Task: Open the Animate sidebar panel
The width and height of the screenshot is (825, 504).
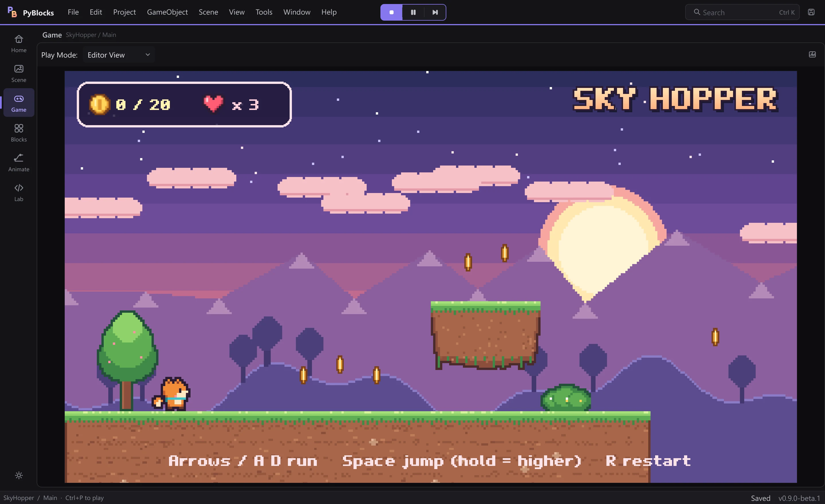Action: coord(19,163)
